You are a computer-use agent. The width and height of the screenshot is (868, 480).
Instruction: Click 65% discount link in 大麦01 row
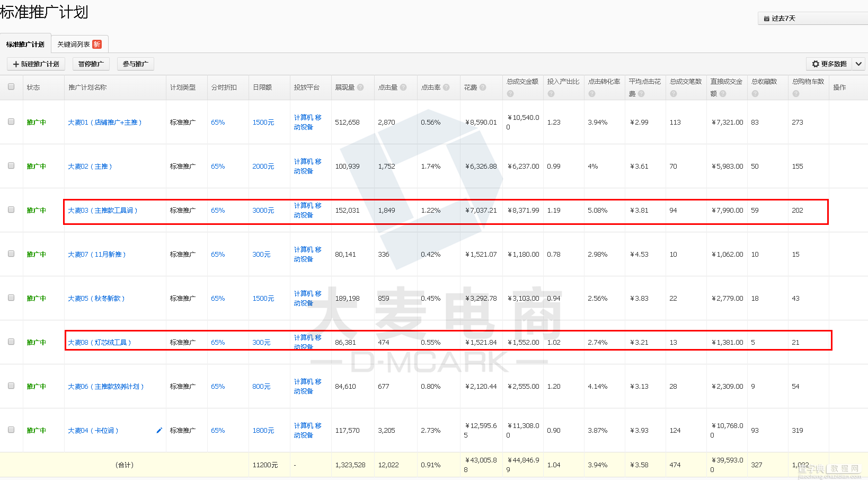click(218, 123)
